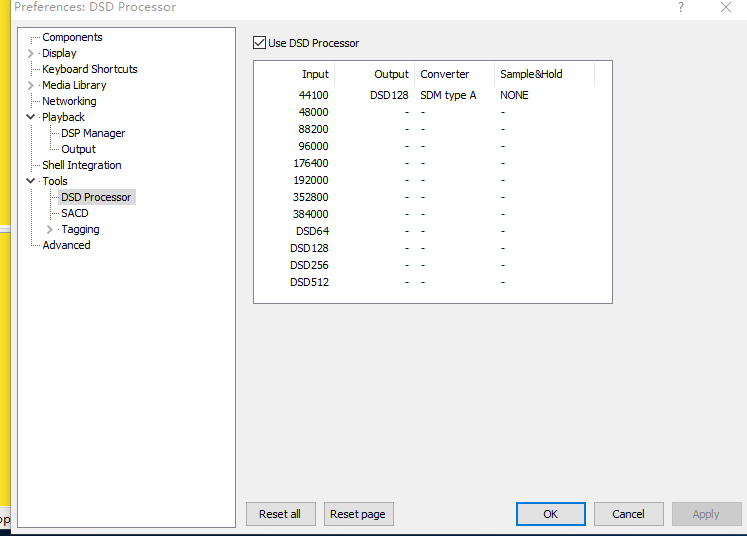Expand the Media Library tree node
The image size is (747, 536).
[x=31, y=86]
